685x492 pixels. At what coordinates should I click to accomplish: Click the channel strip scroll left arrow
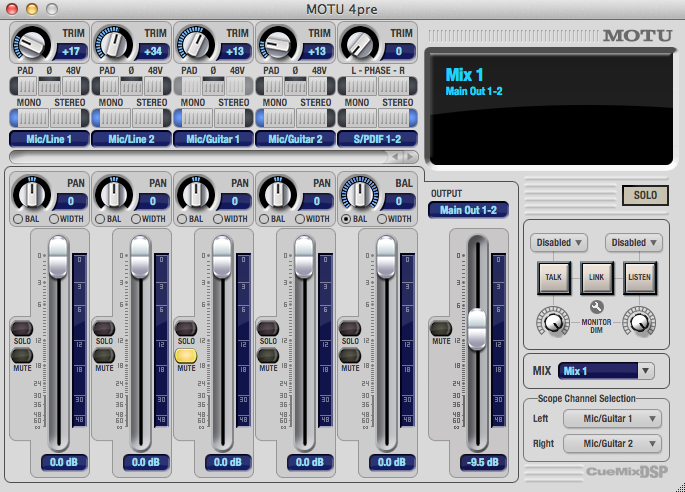click(395, 156)
